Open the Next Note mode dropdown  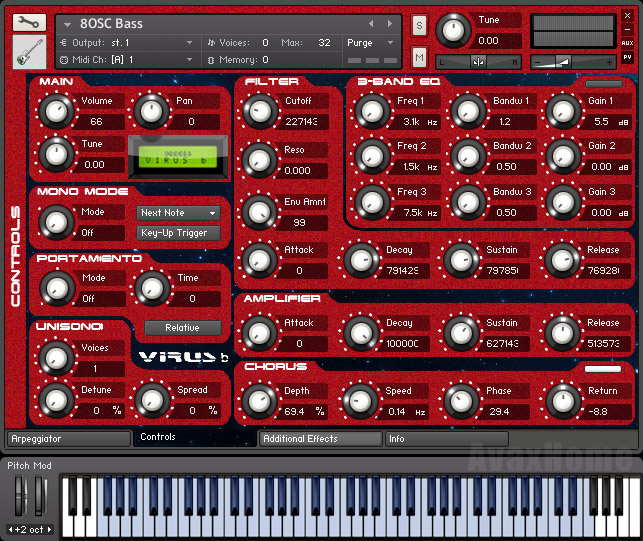178,213
